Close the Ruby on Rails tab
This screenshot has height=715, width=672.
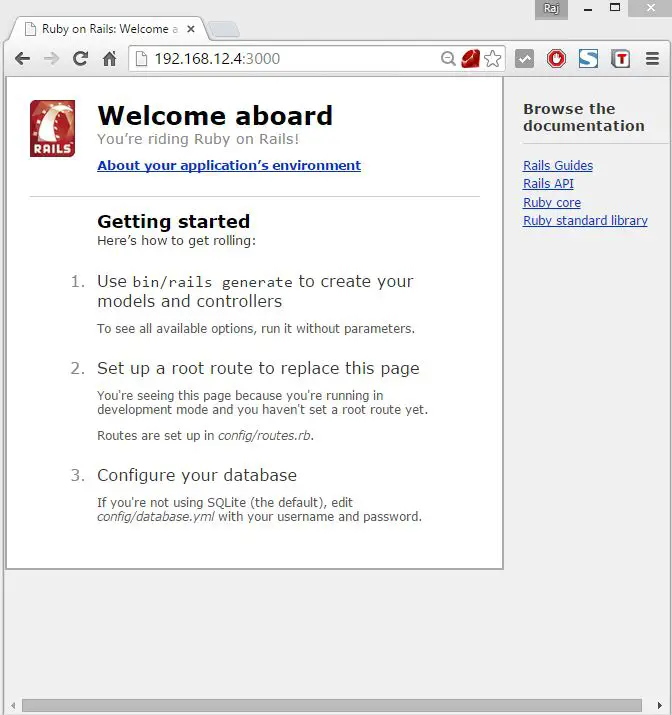pyautogui.click(x=191, y=29)
